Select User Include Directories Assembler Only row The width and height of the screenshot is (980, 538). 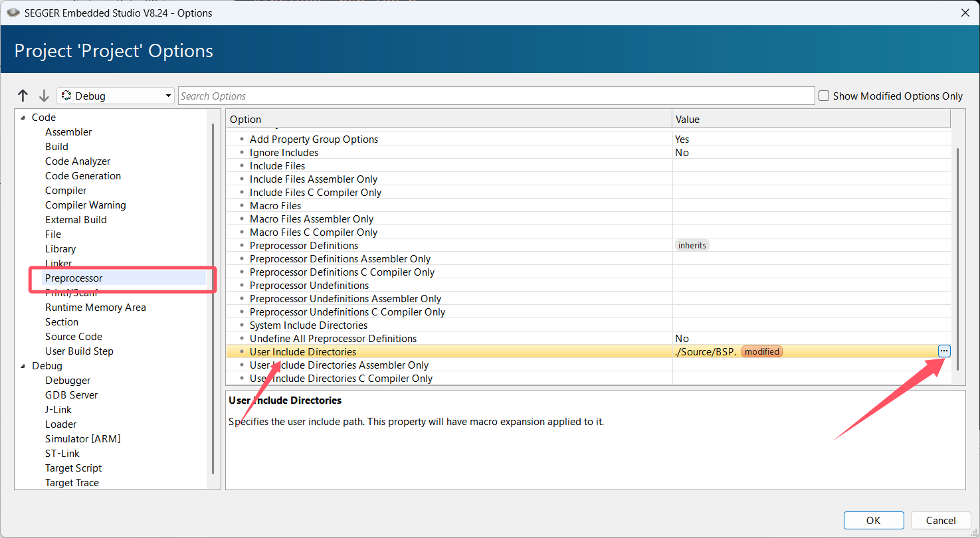(589, 365)
